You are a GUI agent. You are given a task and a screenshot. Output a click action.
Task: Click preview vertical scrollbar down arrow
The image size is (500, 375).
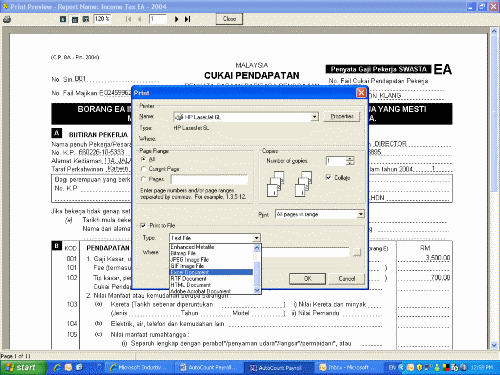click(494, 345)
